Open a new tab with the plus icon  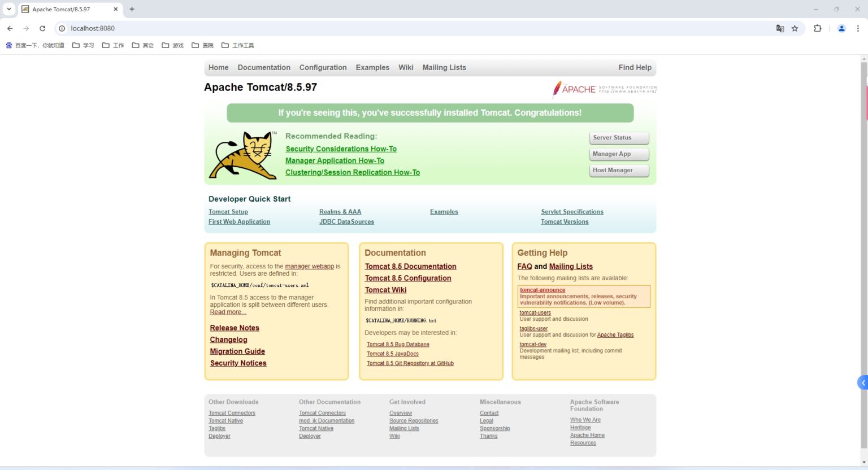tap(132, 9)
